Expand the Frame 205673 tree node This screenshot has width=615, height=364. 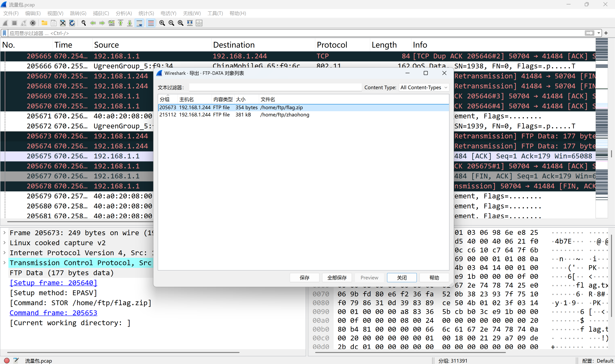pyautogui.click(x=4, y=233)
